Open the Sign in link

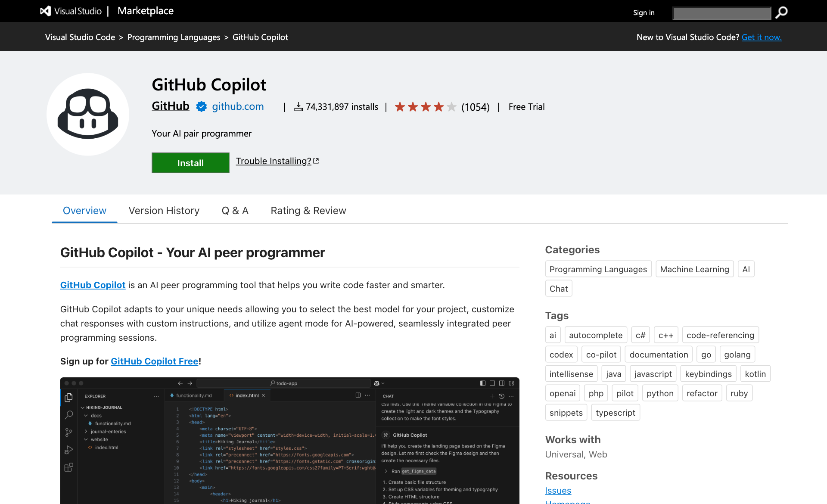(x=644, y=12)
